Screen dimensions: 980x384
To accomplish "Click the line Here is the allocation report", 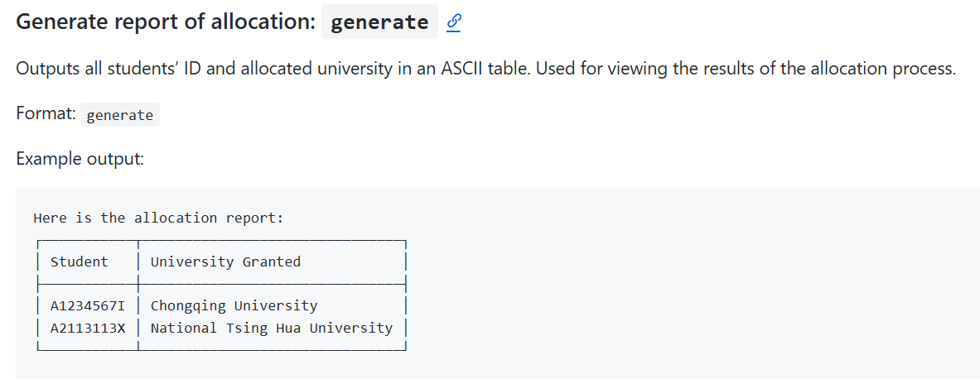I will click(x=159, y=218).
